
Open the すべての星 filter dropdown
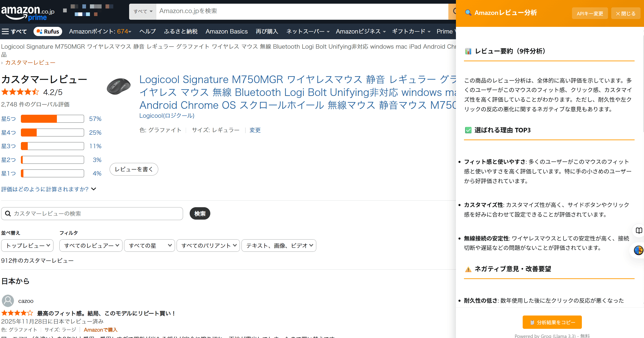click(x=150, y=246)
